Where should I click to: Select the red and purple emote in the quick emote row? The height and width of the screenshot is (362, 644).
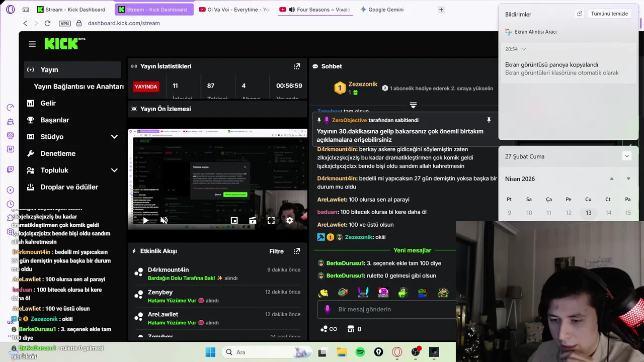[x=383, y=292]
